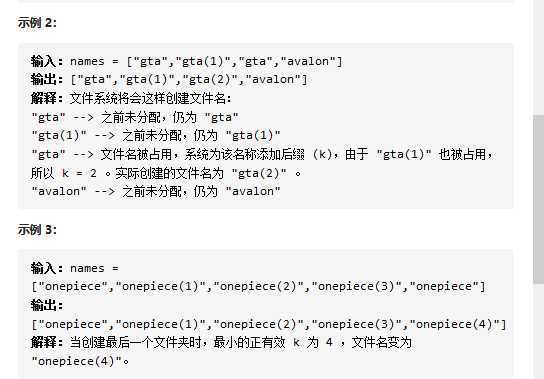544x379 pixels.
Task: Click the scrollbar track above the thumb
Action: click(538, 57)
